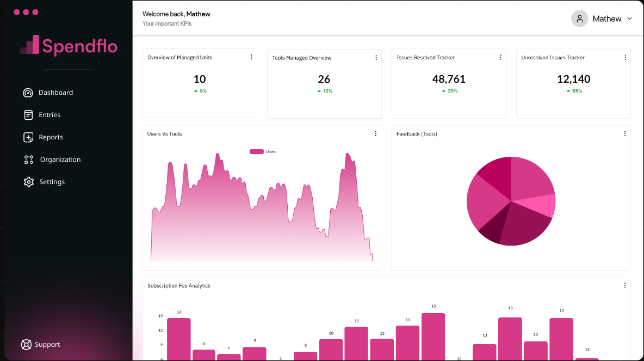Click the Feedback (Tools) card menu dots
Viewport: 644px width, 361px height.
pos(624,133)
